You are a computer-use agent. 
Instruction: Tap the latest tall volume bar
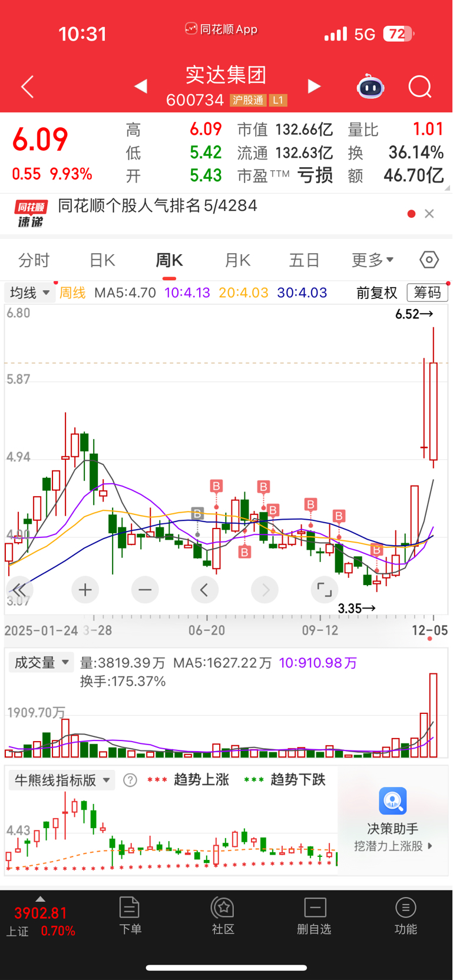[x=434, y=715]
